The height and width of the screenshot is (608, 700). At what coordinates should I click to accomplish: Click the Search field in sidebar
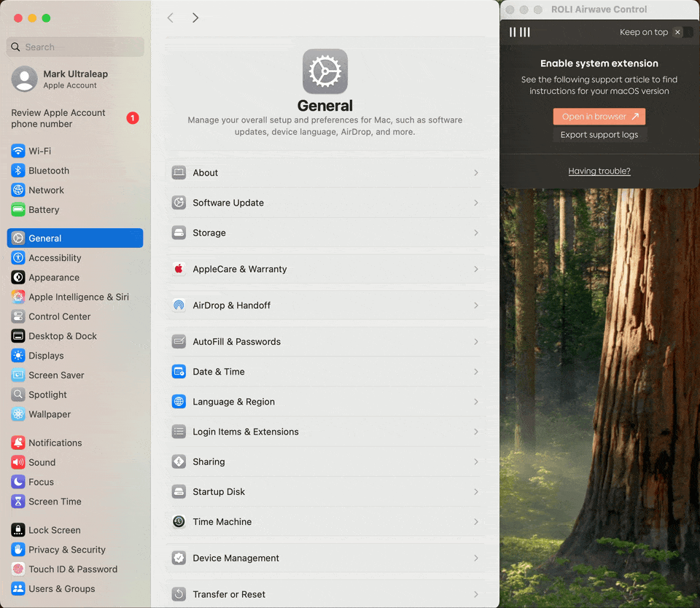click(x=75, y=47)
